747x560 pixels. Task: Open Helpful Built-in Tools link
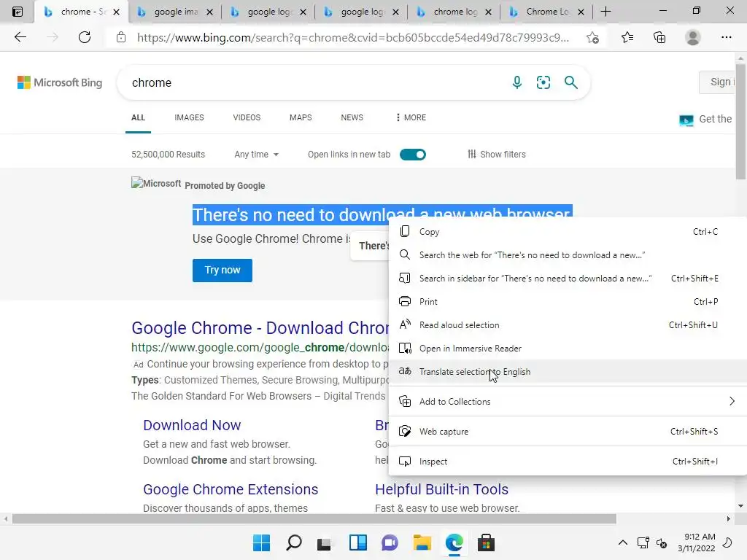pos(441,489)
